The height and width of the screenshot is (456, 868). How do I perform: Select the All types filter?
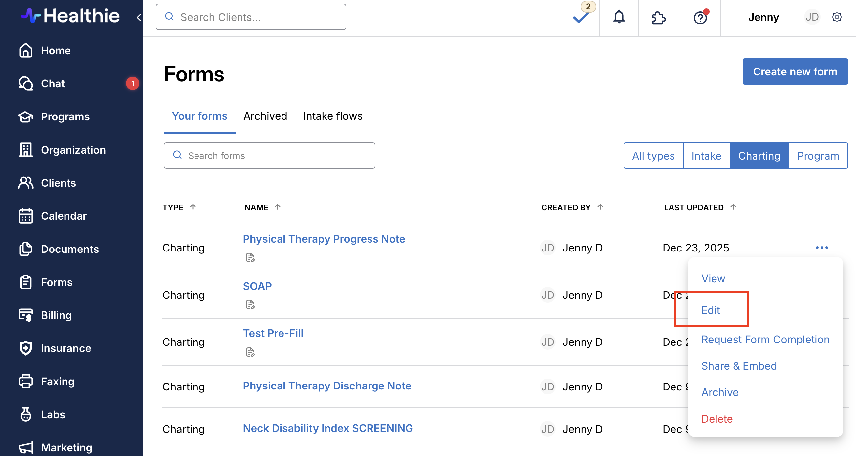point(653,156)
